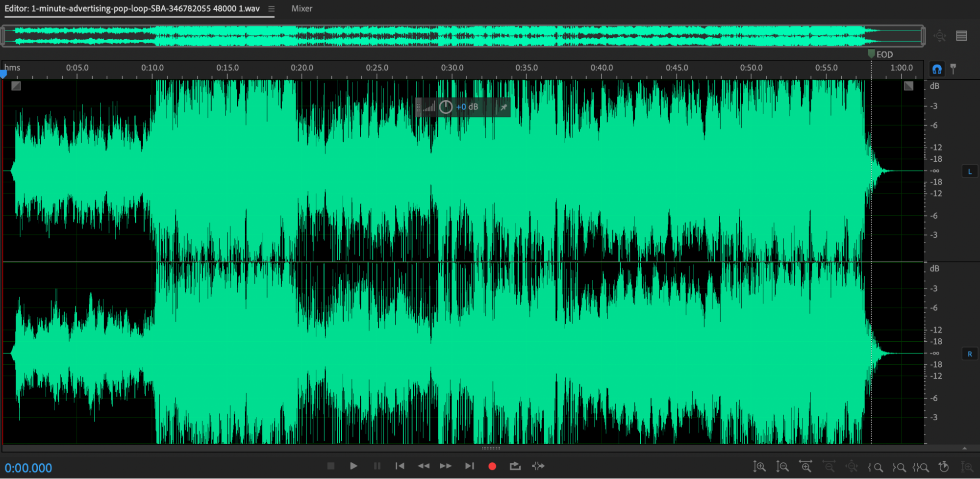Toggle left channel with the L button
This screenshot has height=479, width=980.
coord(970,172)
